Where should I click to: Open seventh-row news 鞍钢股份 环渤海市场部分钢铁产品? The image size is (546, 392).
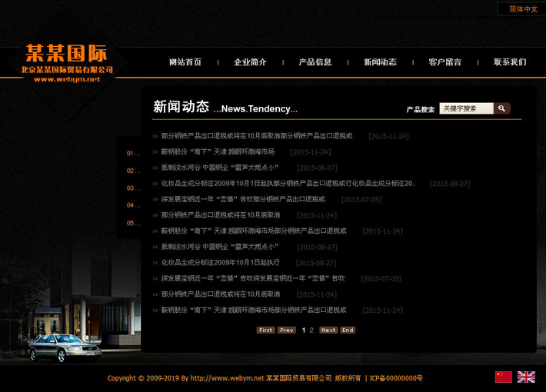254,231
